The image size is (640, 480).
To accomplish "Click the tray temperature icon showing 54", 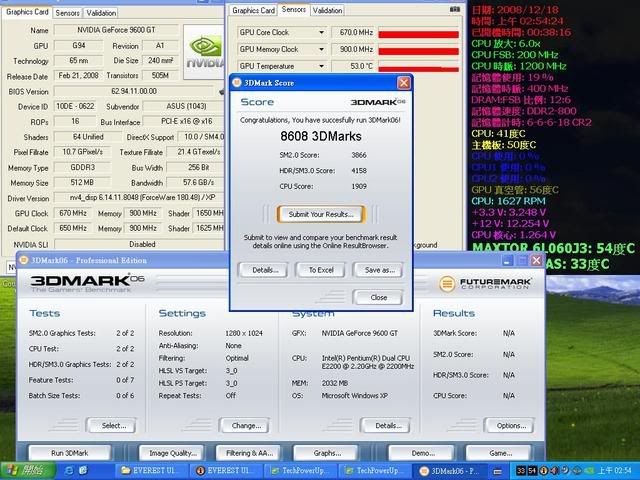I will 532,471.
